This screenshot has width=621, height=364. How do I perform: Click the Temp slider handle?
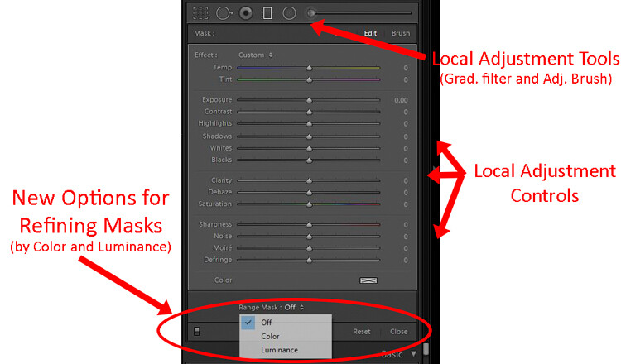[309, 68]
